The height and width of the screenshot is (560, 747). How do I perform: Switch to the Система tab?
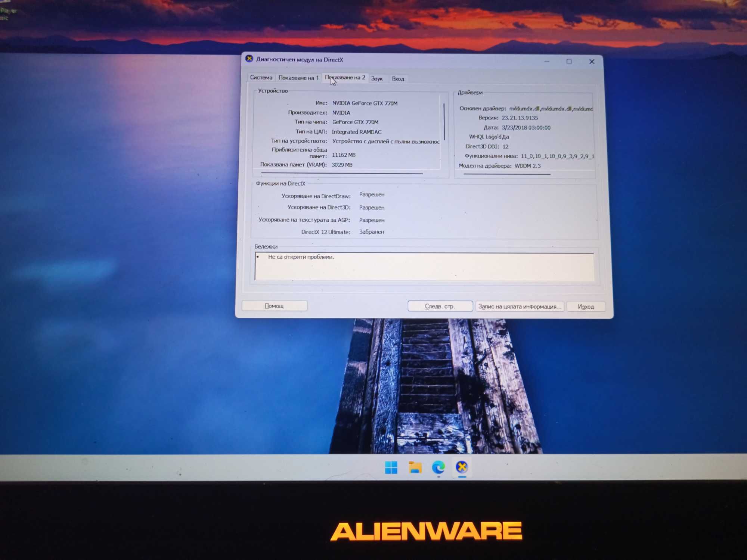pyautogui.click(x=261, y=78)
